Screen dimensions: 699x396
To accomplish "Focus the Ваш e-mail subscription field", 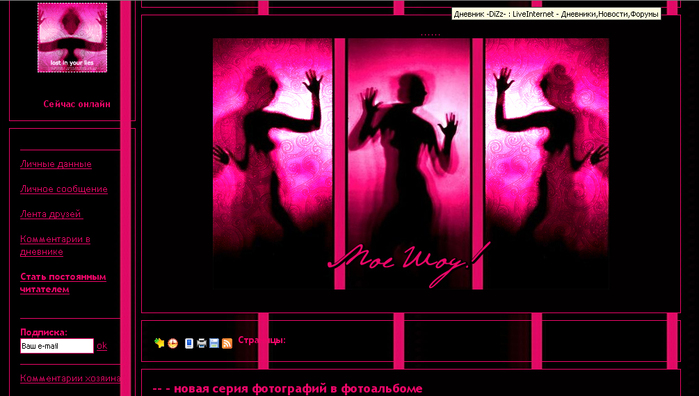I will [x=57, y=346].
